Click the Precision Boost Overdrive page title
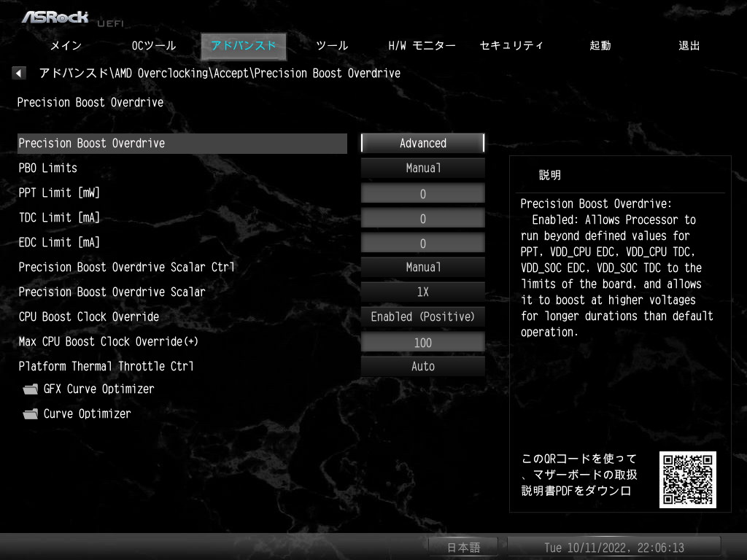Image resolution: width=747 pixels, height=560 pixels. tap(90, 102)
